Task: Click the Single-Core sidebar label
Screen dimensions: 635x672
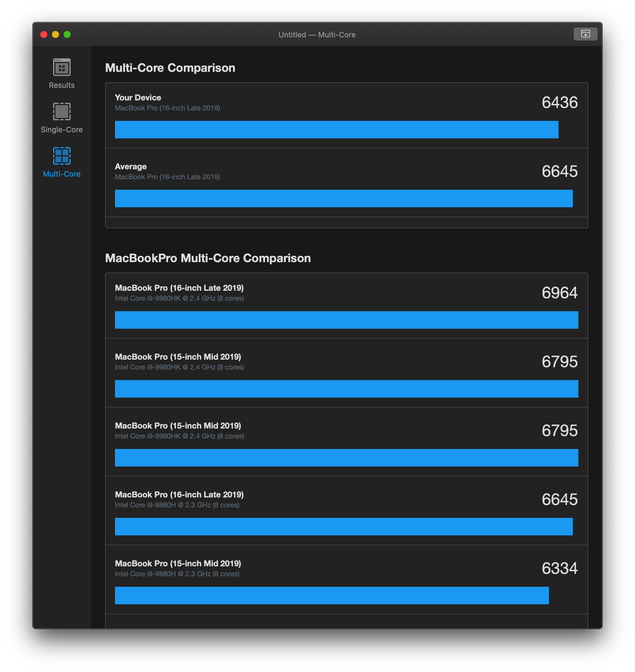Action: [x=62, y=130]
